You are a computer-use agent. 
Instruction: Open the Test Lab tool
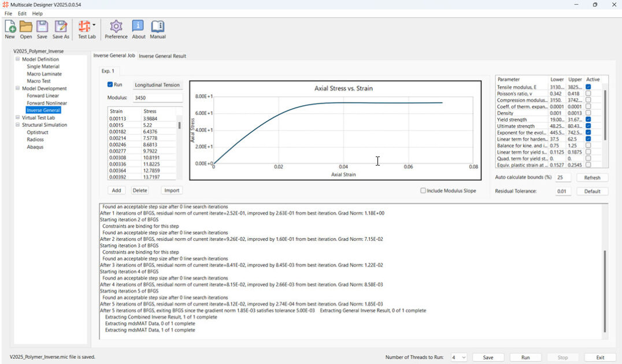86,27
